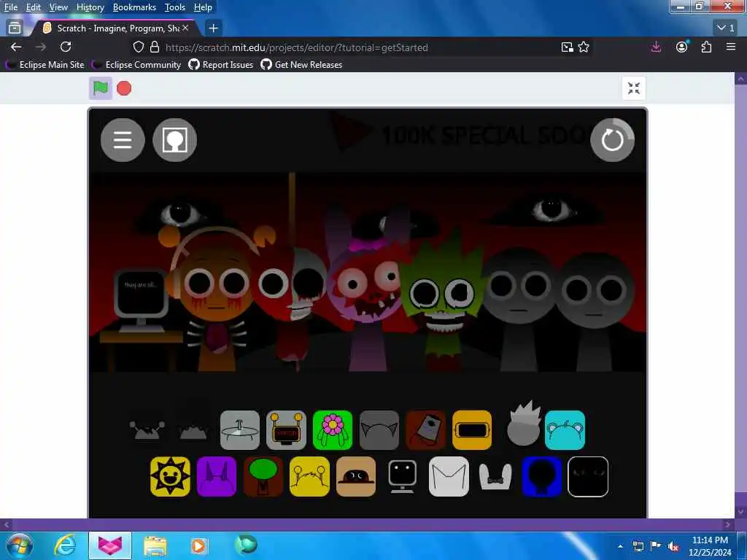Select the gray cat-ears sound icon

pyautogui.click(x=379, y=430)
